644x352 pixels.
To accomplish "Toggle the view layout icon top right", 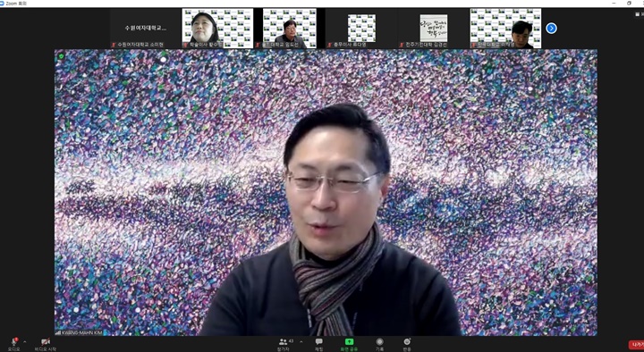I will pos(638,14).
